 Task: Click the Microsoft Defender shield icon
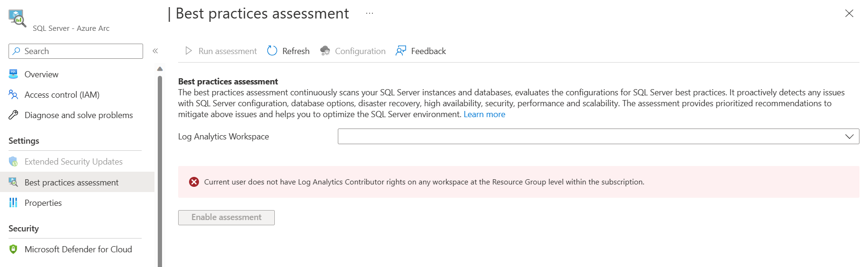tap(13, 249)
